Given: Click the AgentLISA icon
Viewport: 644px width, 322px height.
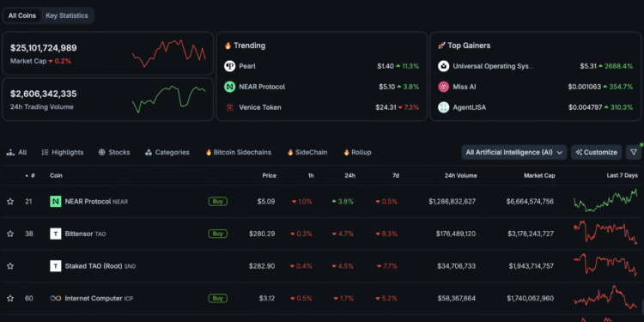Looking at the screenshot, I should pos(444,107).
